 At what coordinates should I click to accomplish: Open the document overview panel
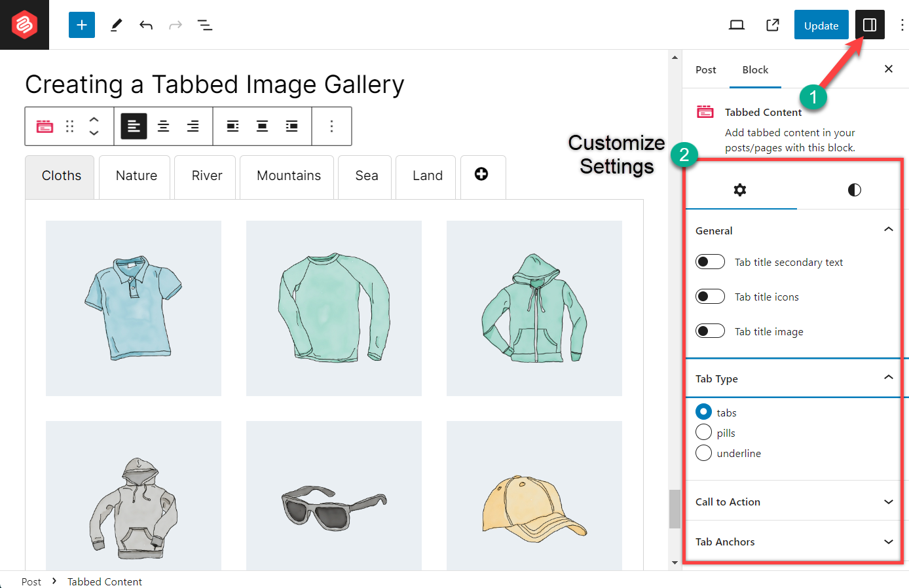[205, 24]
